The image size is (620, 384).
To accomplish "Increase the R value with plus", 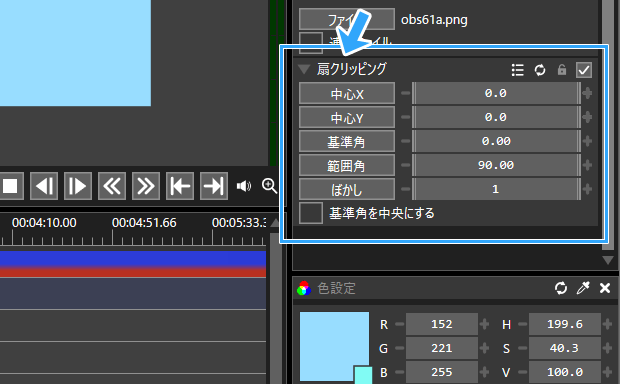I will pyautogui.click(x=484, y=324).
